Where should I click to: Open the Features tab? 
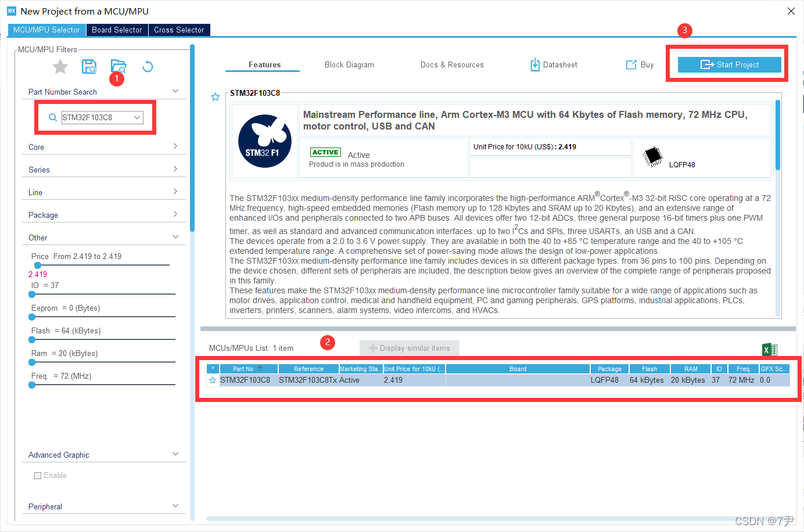click(264, 65)
